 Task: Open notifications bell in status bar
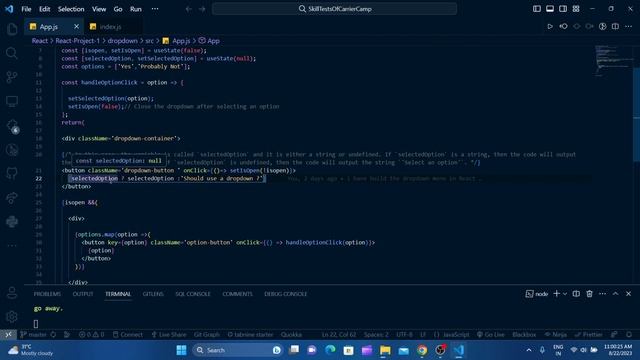pyautogui.click(x=629, y=334)
